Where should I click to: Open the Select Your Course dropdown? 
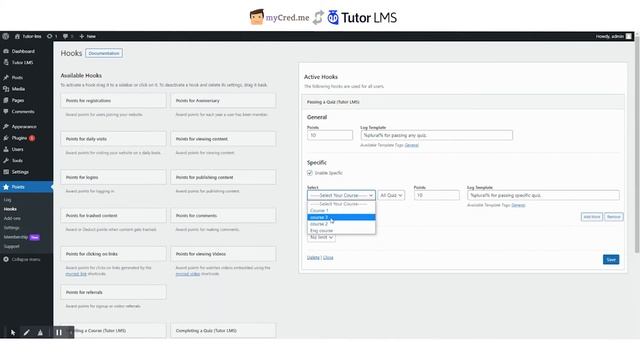click(x=341, y=196)
